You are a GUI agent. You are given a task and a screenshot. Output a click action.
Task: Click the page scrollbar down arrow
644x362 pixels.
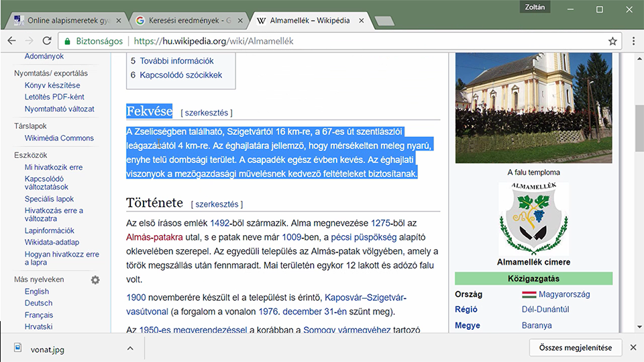(x=639, y=327)
